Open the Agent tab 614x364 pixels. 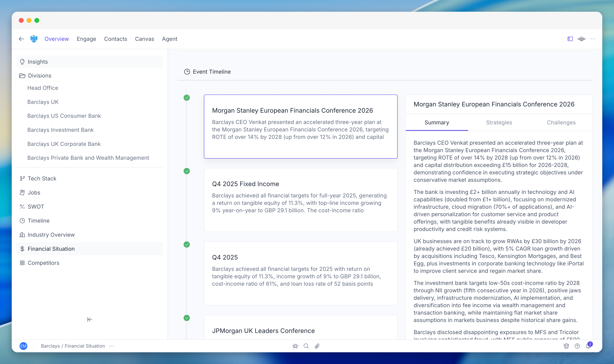(170, 39)
